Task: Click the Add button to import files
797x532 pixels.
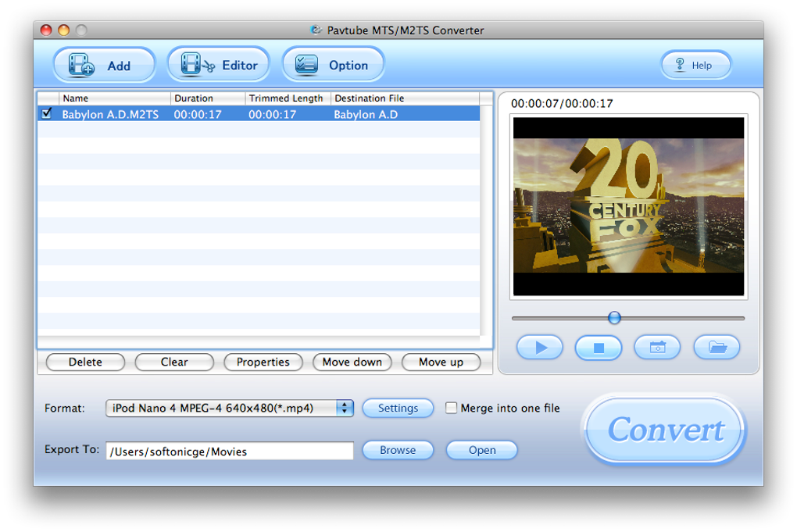Action: (104, 65)
